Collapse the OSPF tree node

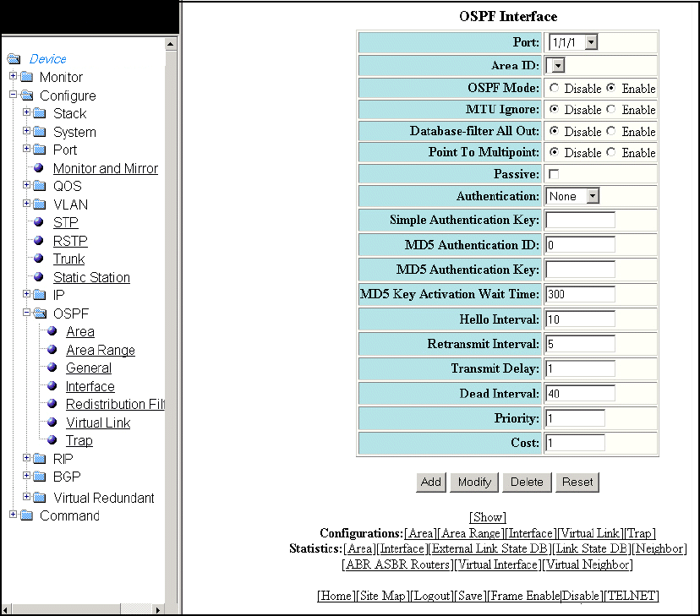coord(26,313)
